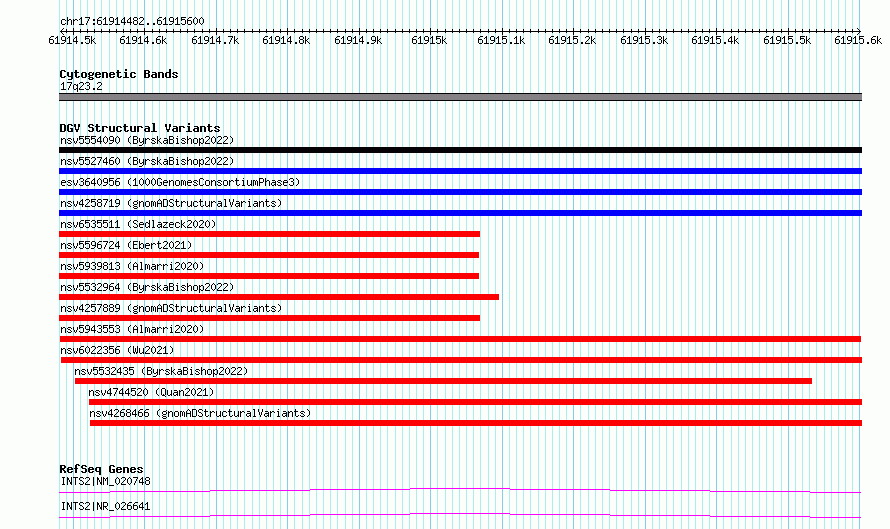Select the red nsv5596724 variant bar
This screenshot has height=529, width=890.
point(269,255)
